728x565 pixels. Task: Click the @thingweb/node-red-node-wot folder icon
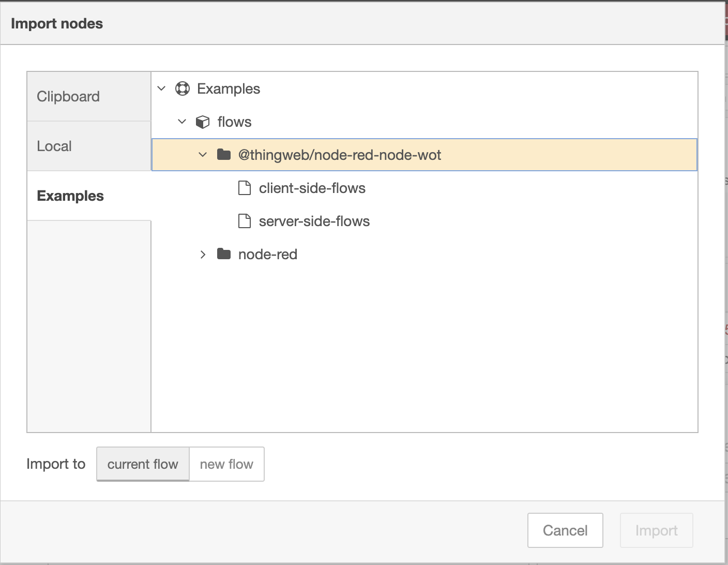[223, 154]
